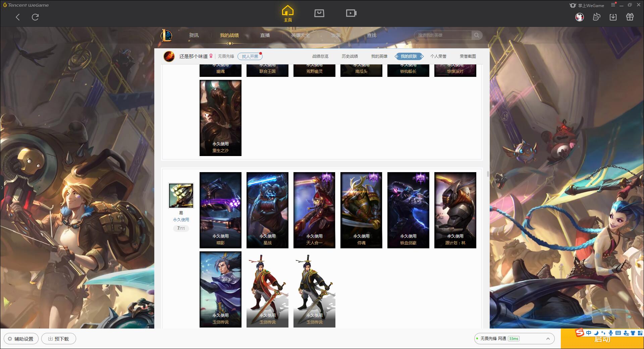Viewport: 644px width, 349px height.
Task: Switch to the 资讯 tab
Action: (x=194, y=35)
